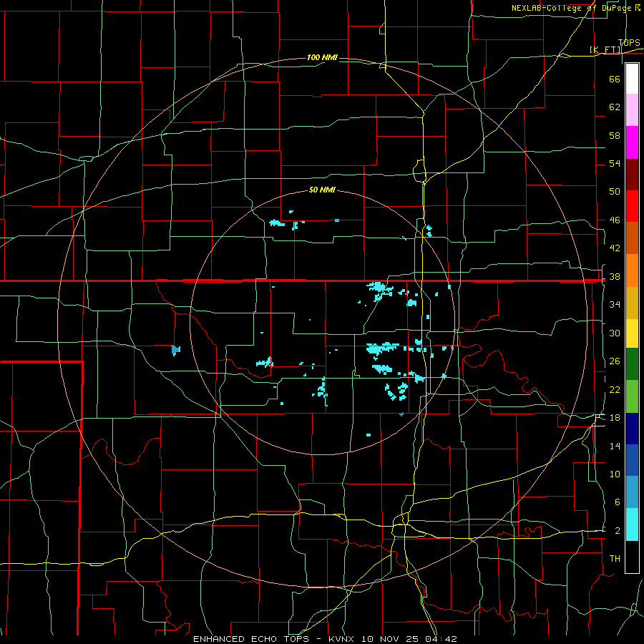Click the '14' scale value
Viewport: 644px width, 644px height.
(615, 446)
